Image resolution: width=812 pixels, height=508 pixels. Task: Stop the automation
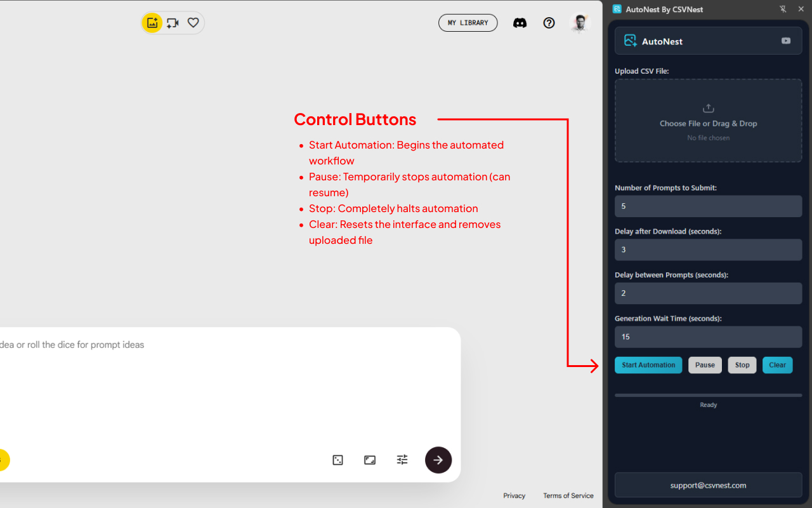pyautogui.click(x=742, y=365)
